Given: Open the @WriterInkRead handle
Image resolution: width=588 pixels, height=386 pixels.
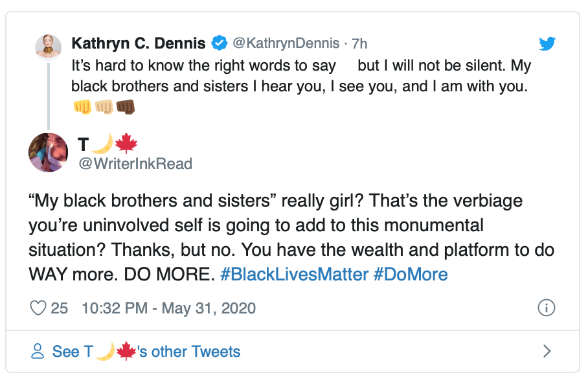Looking at the screenshot, I should (135, 164).
